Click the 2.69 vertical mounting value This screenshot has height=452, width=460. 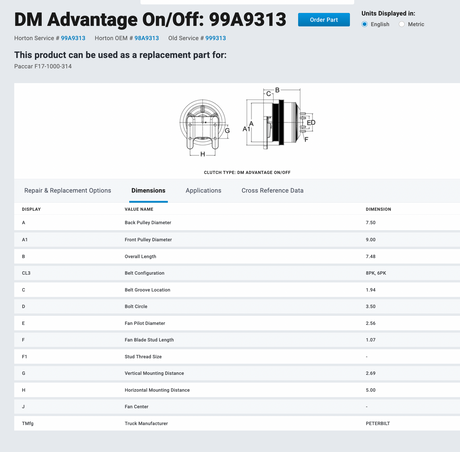point(371,373)
